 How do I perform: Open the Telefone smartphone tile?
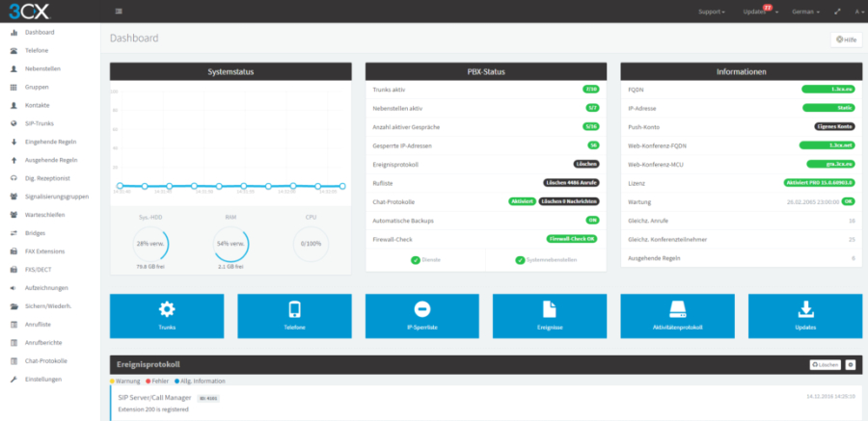[294, 316]
